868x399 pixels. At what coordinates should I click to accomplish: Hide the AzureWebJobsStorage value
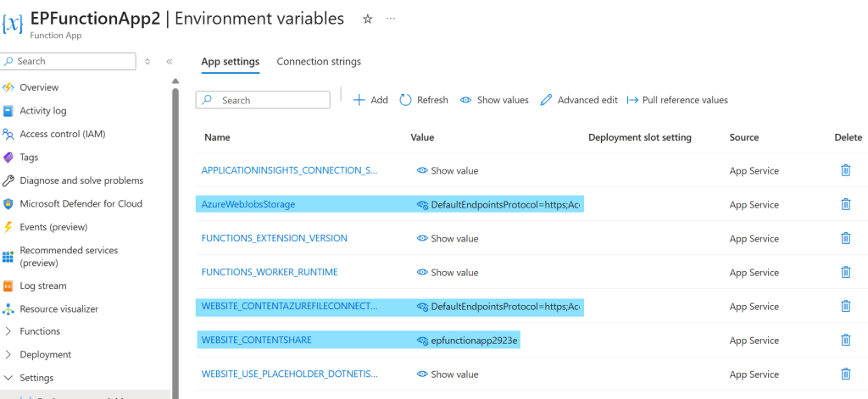[422, 205]
